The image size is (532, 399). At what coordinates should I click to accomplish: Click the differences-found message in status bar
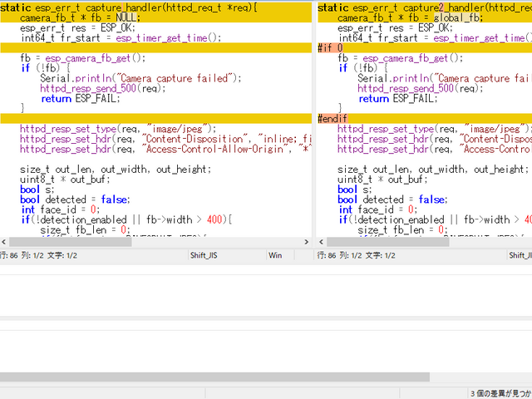click(500, 392)
